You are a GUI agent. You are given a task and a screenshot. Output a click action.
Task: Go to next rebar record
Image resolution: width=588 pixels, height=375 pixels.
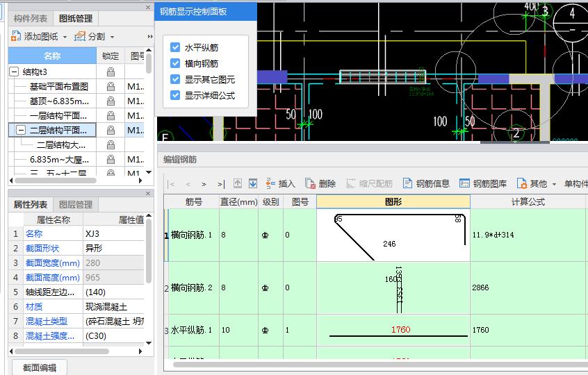pyautogui.click(x=204, y=184)
